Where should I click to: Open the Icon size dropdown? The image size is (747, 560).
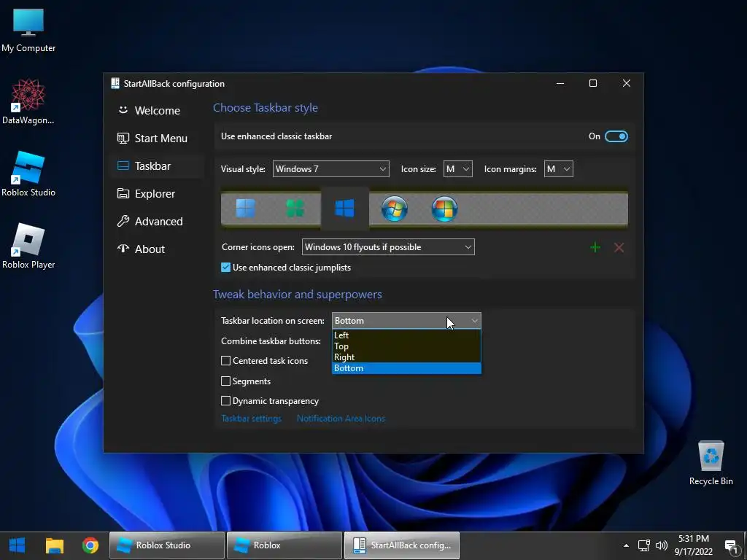point(458,169)
